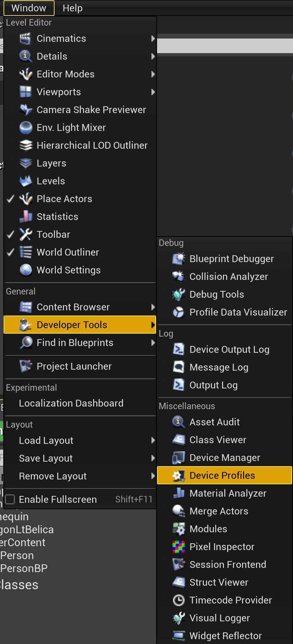
Task: Click the Env. Light Mixer sphere icon
Action: click(26, 128)
